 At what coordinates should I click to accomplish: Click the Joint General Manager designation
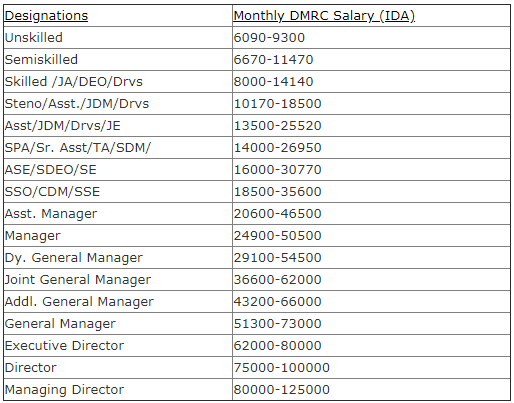pyautogui.click(x=78, y=280)
